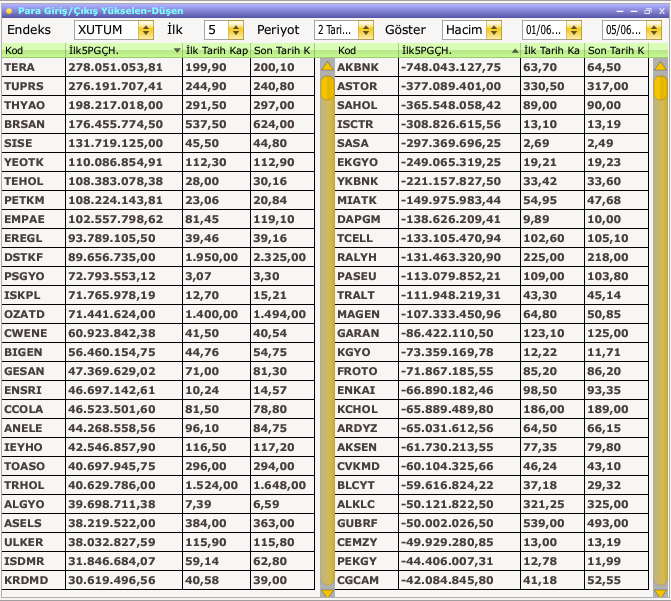Click SISE value 131.719.125,00

(x=116, y=143)
